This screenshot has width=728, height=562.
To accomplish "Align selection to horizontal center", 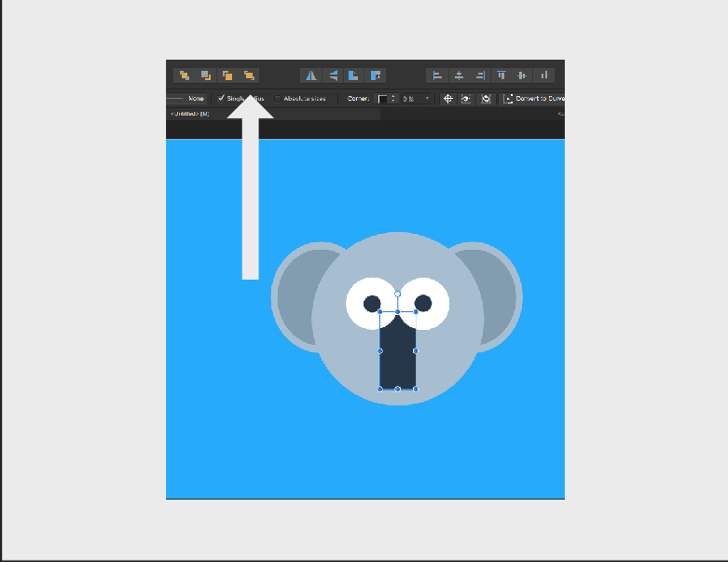I will [459, 75].
